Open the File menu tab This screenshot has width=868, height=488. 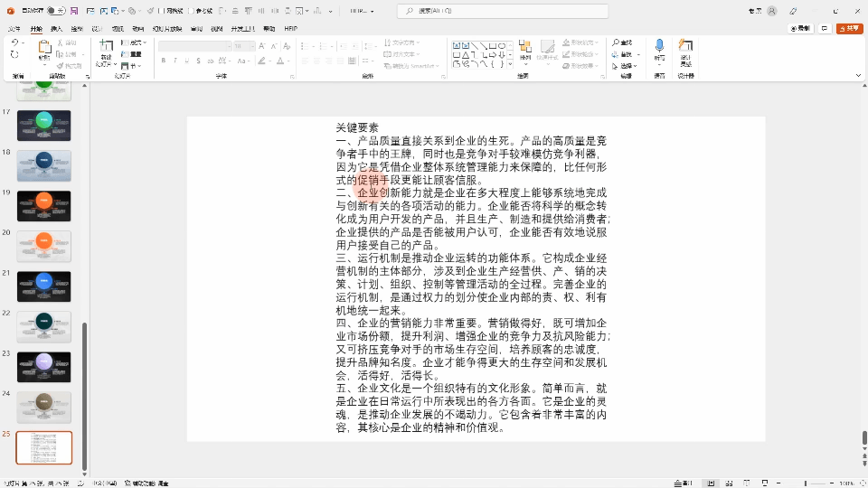14,29
